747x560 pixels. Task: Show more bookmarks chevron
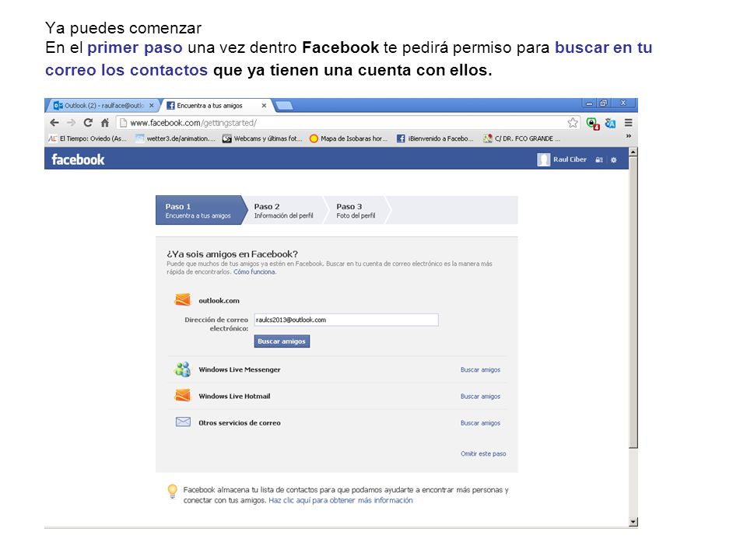click(x=629, y=136)
